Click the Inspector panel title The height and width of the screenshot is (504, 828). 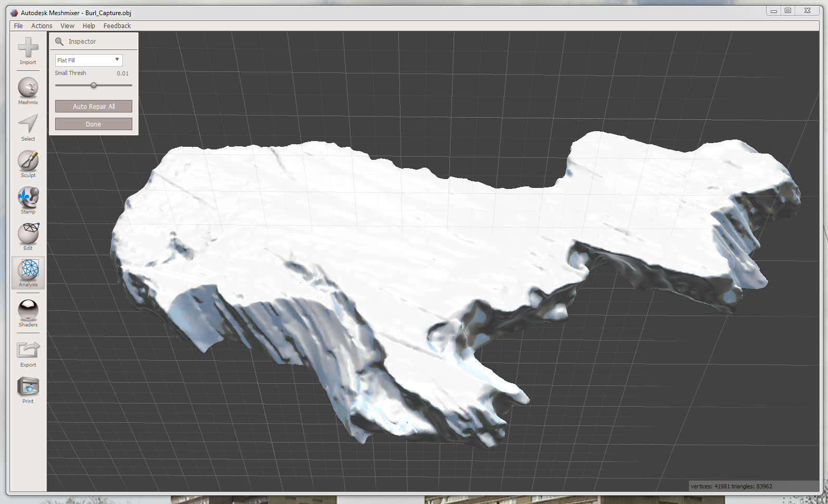point(82,42)
